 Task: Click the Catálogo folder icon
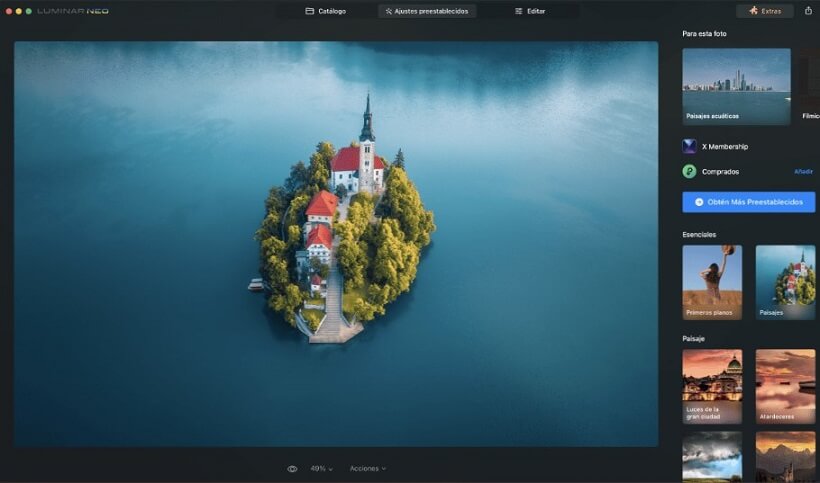tap(310, 11)
